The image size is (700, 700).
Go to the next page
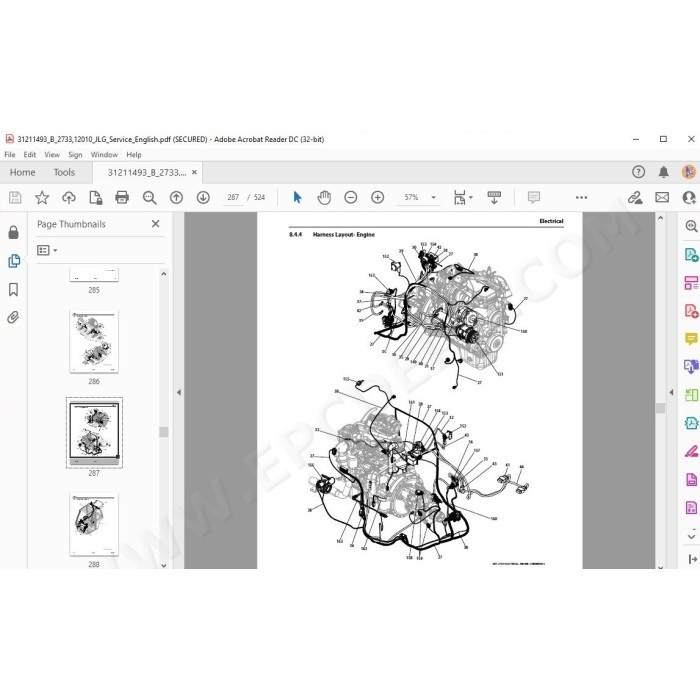(203, 197)
